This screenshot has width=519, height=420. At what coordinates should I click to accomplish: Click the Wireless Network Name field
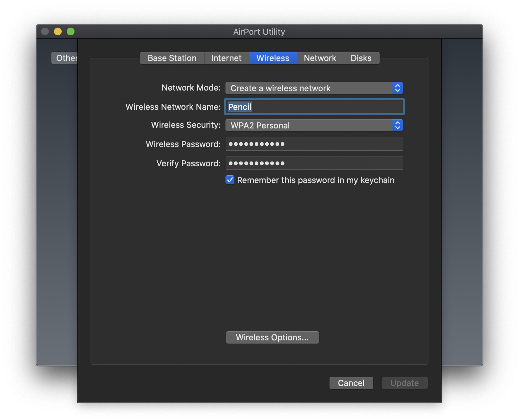pos(314,107)
